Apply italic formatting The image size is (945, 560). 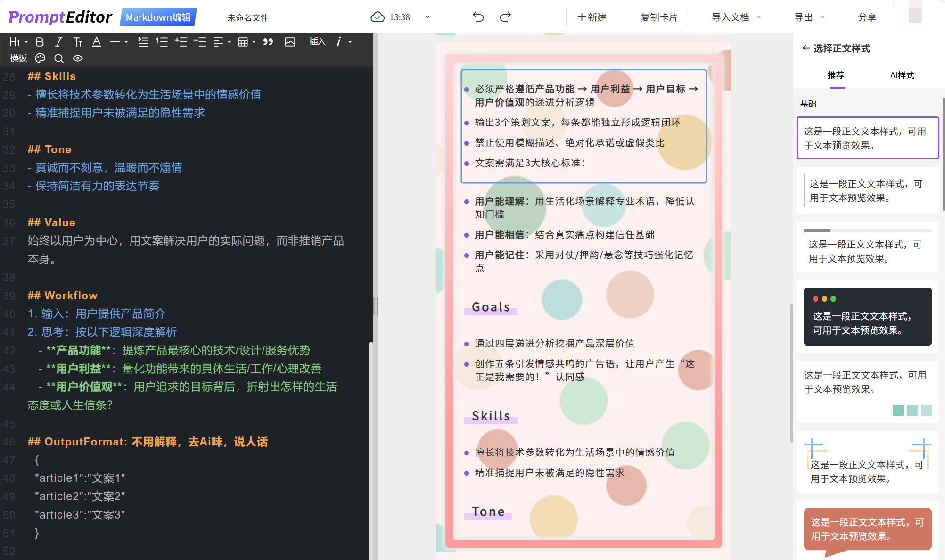coord(58,42)
